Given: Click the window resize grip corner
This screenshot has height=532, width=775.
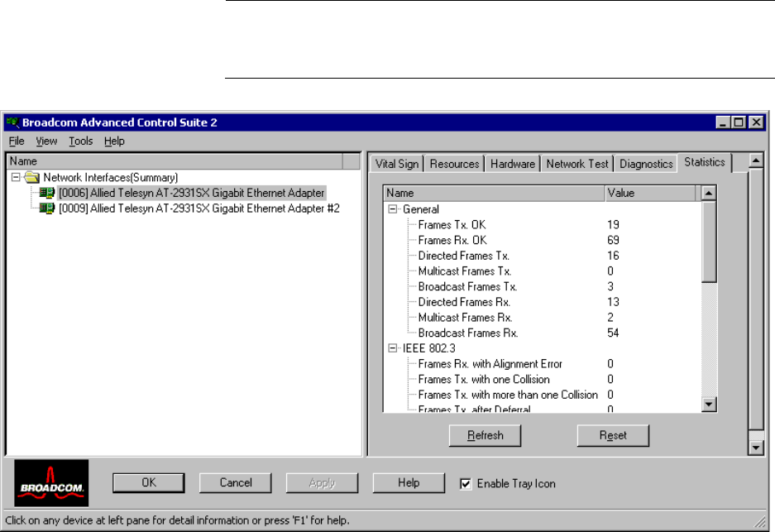Looking at the screenshot, I should (759, 521).
